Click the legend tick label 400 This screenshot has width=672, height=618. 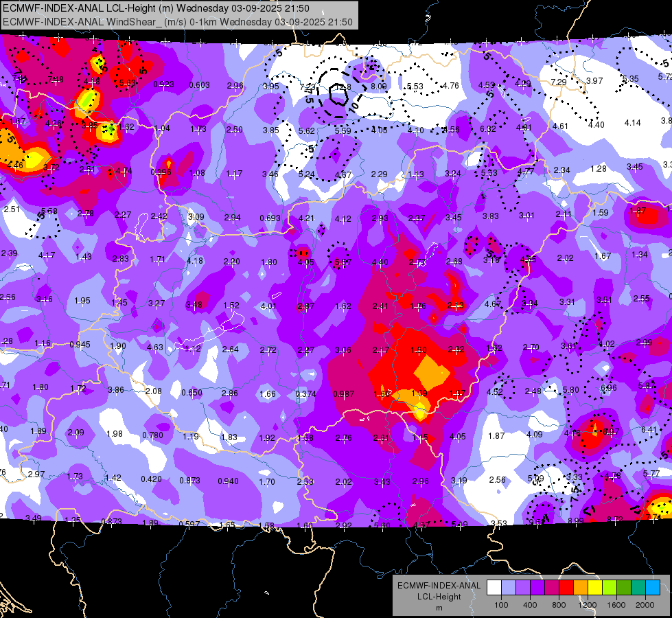pyautogui.click(x=530, y=605)
